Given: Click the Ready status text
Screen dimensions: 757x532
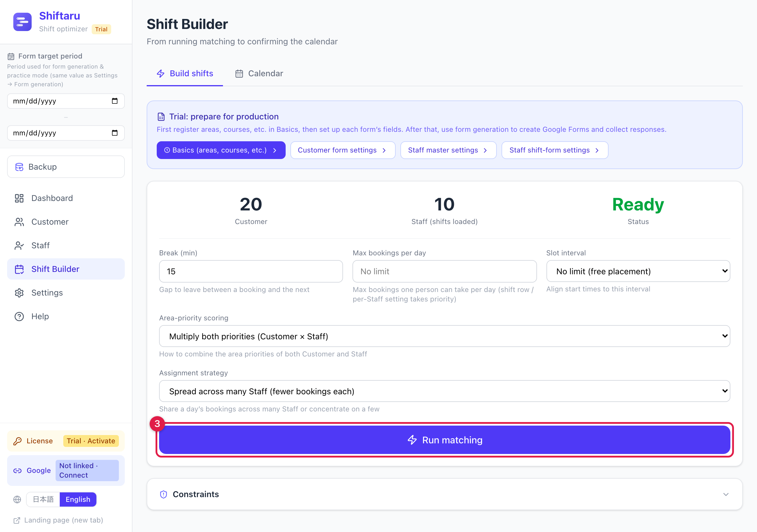Looking at the screenshot, I should (638, 204).
